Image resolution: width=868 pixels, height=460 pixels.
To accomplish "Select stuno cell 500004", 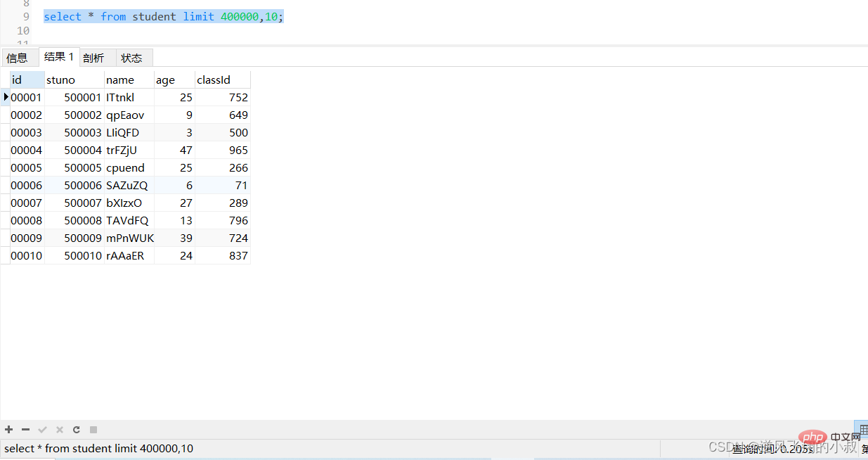I will pos(75,150).
